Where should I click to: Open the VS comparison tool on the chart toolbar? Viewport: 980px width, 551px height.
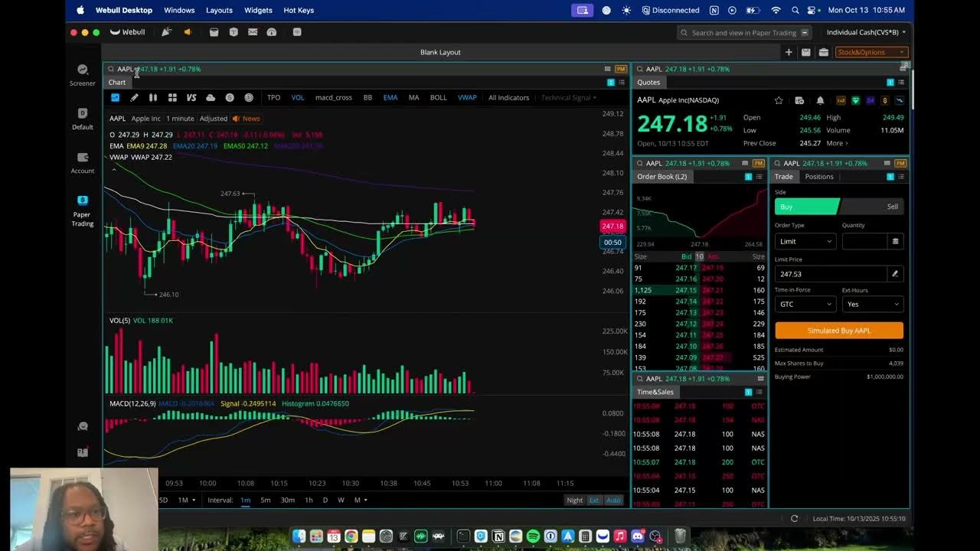click(x=191, y=97)
